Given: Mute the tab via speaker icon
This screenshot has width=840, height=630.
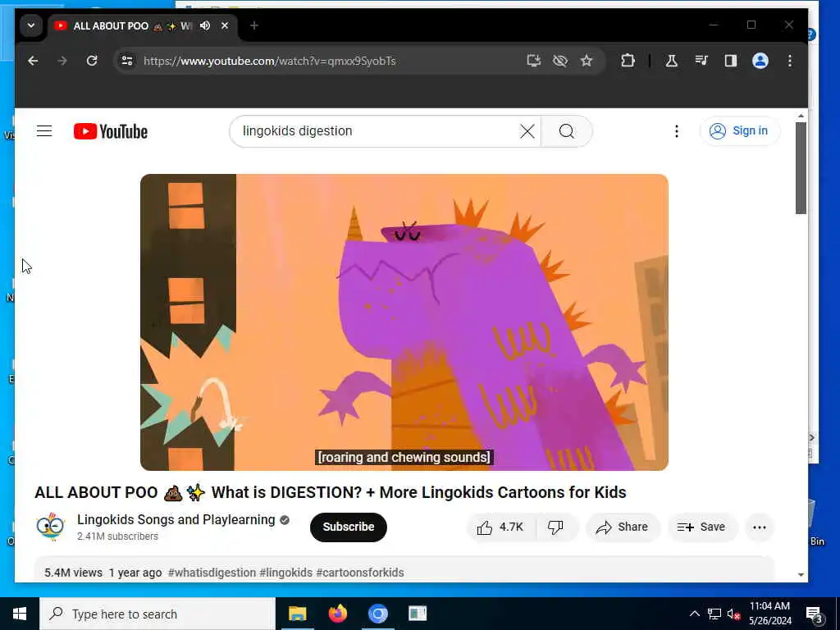Looking at the screenshot, I should click(205, 25).
